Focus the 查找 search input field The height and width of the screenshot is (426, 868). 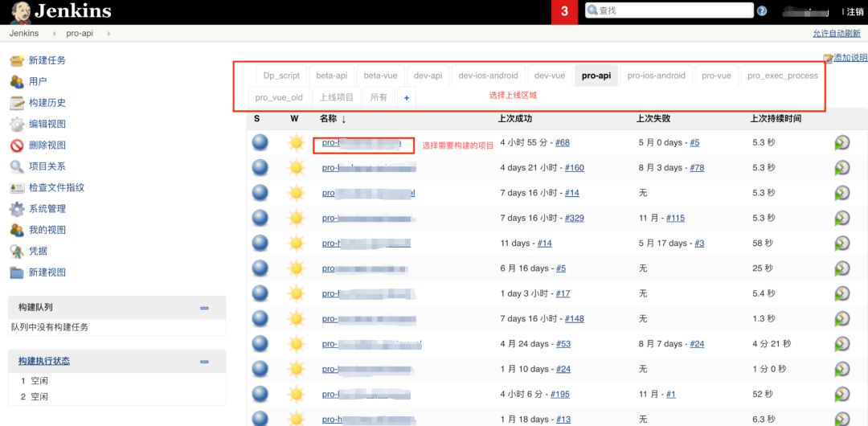point(669,10)
